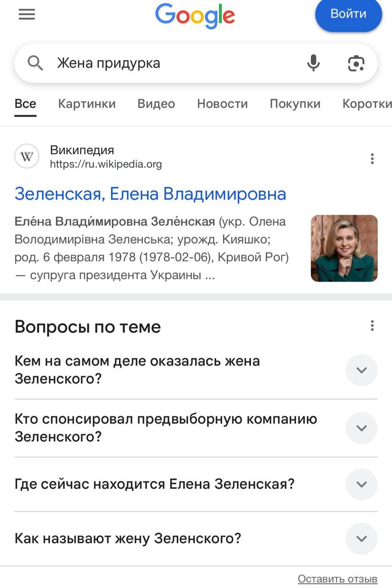Expand "Где сейчас находится Елена Зеленская?"
Screen dimensions: 392x588
click(361, 484)
